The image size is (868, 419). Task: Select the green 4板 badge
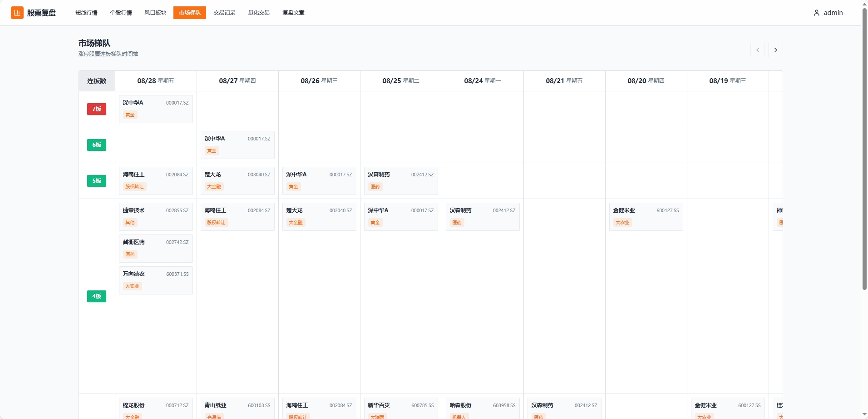click(x=97, y=296)
